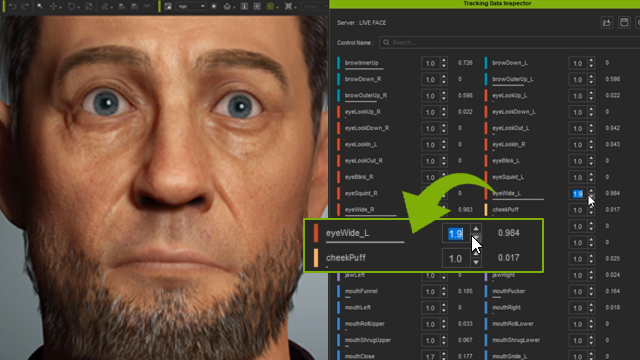Select the browInnerUp control label
The width and height of the screenshot is (640, 360).
[x=362, y=63]
